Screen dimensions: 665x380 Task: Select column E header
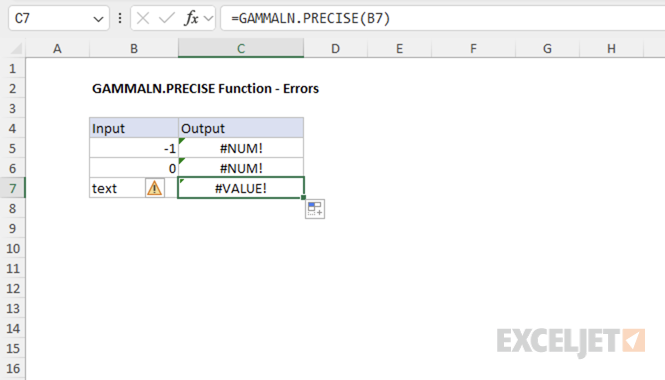click(x=400, y=49)
